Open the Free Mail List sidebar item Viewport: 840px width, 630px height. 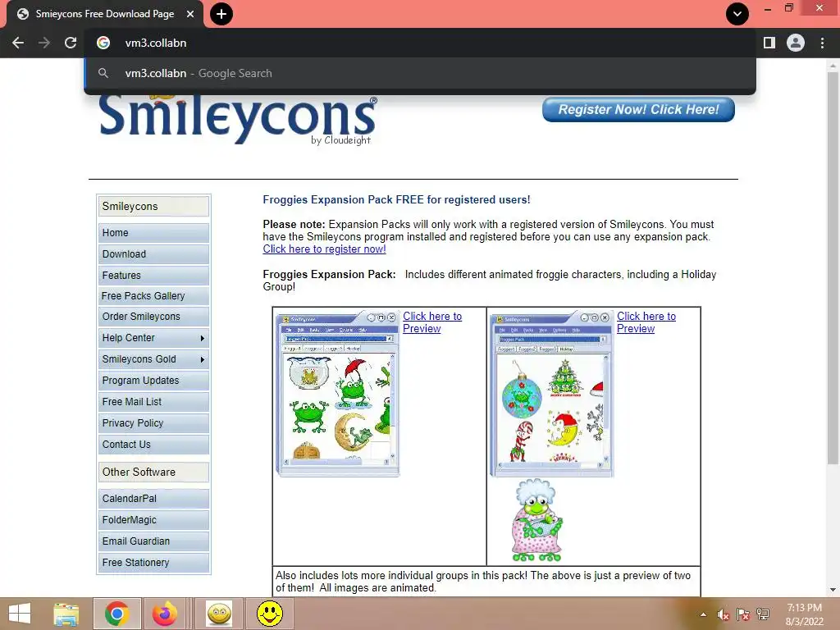[153, 402]
